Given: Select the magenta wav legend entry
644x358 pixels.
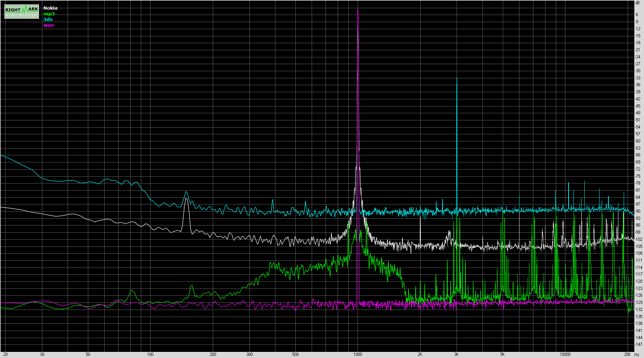Looking at the screenshot, I should coord(48,25).
